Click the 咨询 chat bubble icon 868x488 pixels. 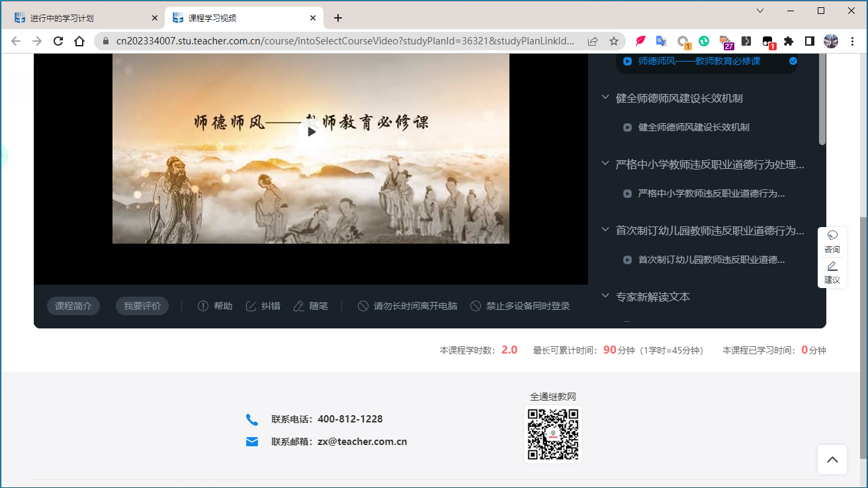832,236
